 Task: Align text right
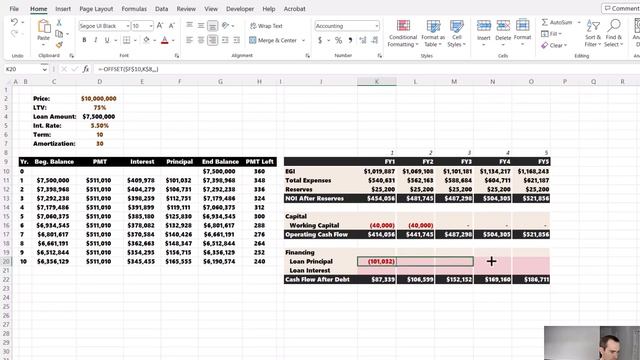click(x=212, y=40)
